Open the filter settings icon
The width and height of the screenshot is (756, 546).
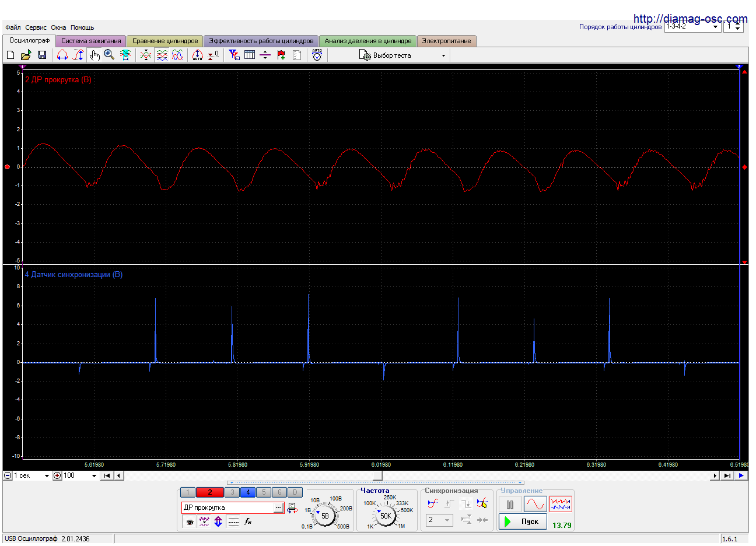(234, 55)
